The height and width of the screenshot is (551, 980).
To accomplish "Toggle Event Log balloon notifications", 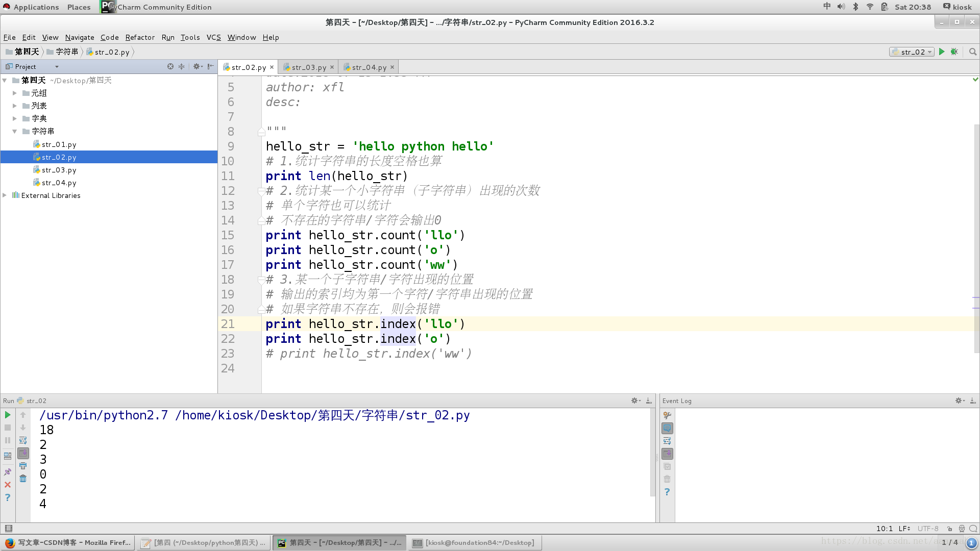I will click(x=667, y=428).
